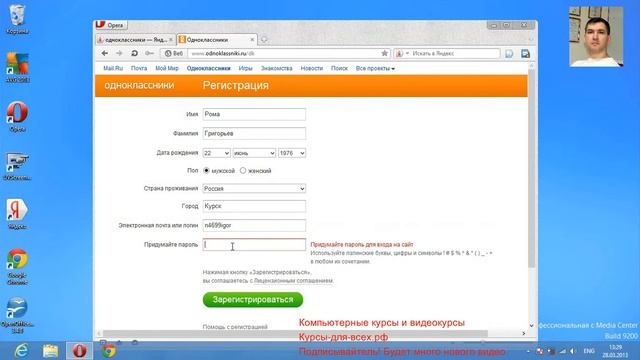Click the network icon in system tray
Image resolution: width=640 pixels, height=360 pixels.
pyautogui.click(x=563, y=351)
